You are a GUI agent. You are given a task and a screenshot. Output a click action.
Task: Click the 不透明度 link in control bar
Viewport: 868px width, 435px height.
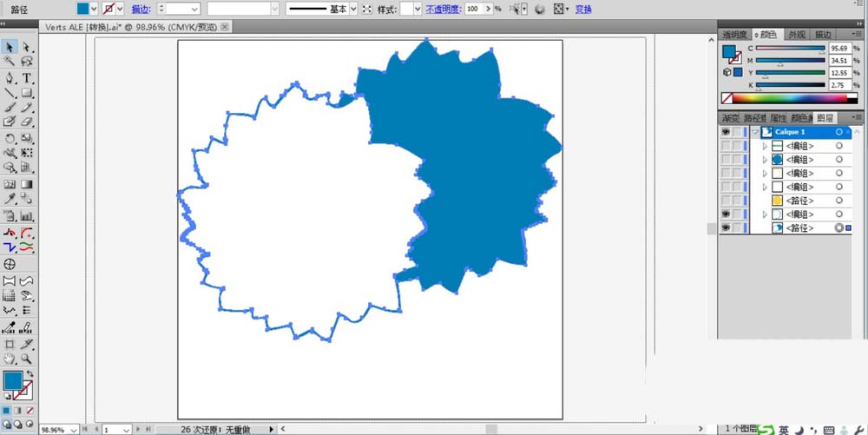tap(443, 9)
